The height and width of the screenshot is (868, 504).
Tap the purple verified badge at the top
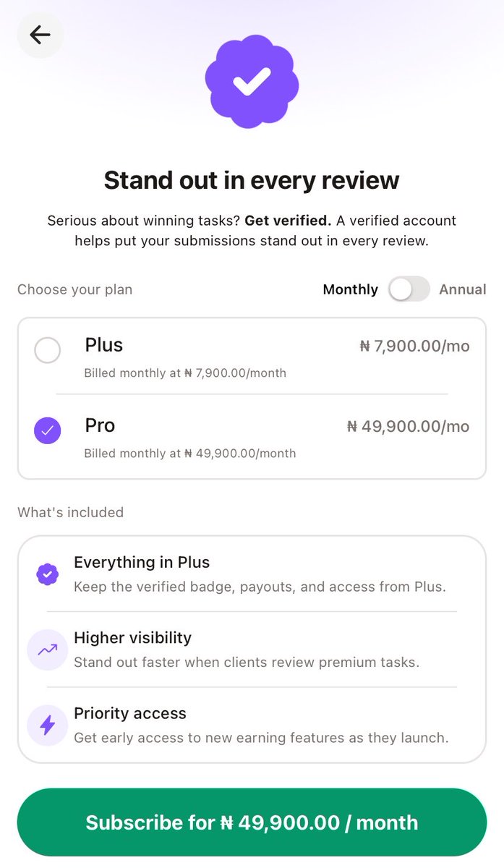point(252,82)
